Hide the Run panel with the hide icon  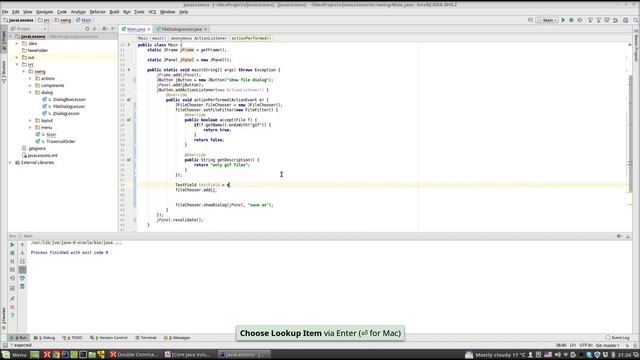pos(628,236)
